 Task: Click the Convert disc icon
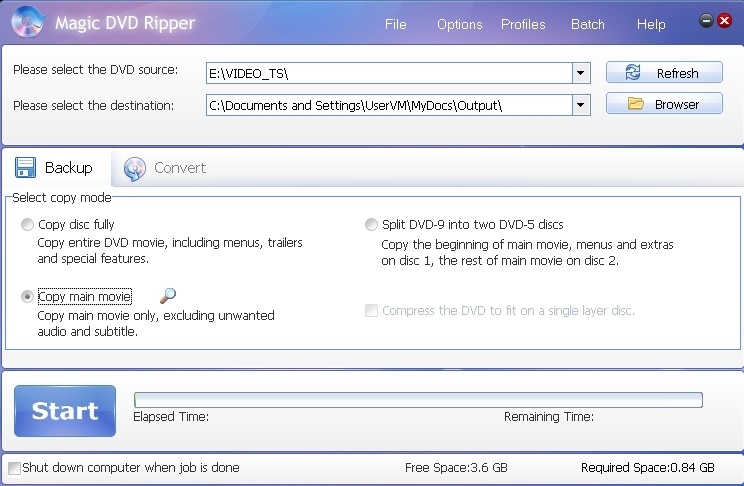pos(135,169)
